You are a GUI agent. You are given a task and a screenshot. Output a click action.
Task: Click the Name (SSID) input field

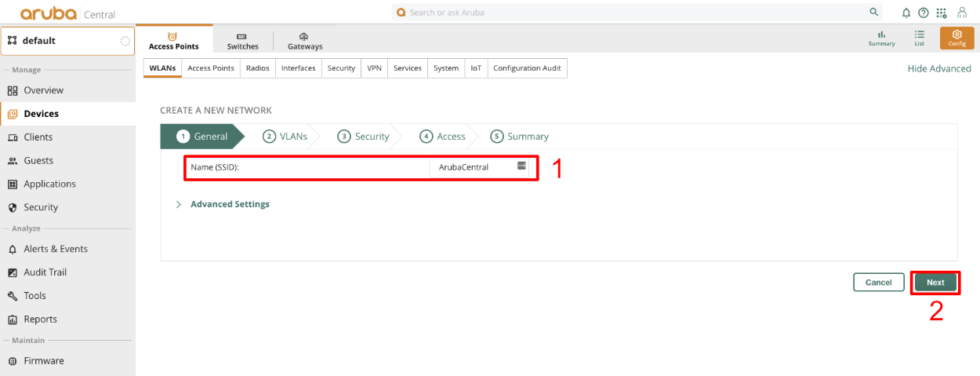coord(470,167)
